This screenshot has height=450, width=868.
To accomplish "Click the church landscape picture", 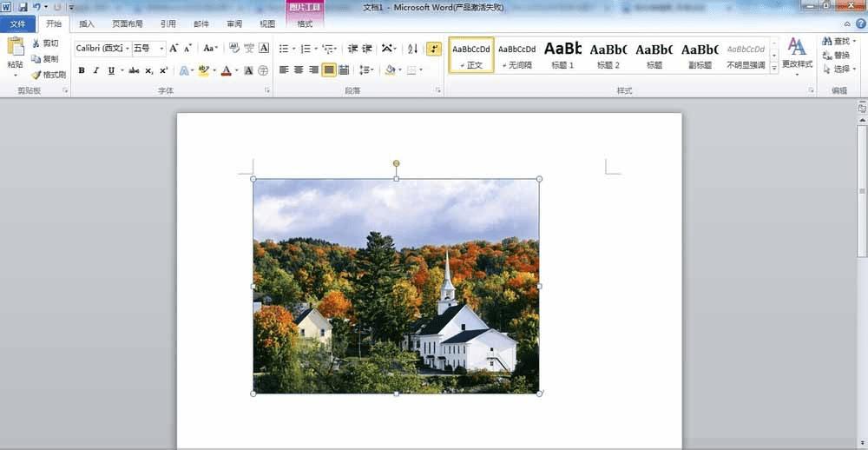I will tap(397, 286).
